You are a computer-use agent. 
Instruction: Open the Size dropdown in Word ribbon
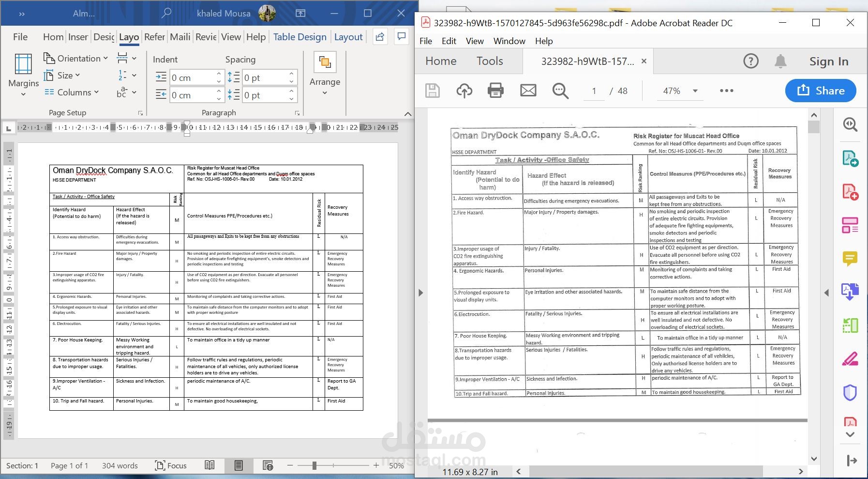[x=61, y=75]
